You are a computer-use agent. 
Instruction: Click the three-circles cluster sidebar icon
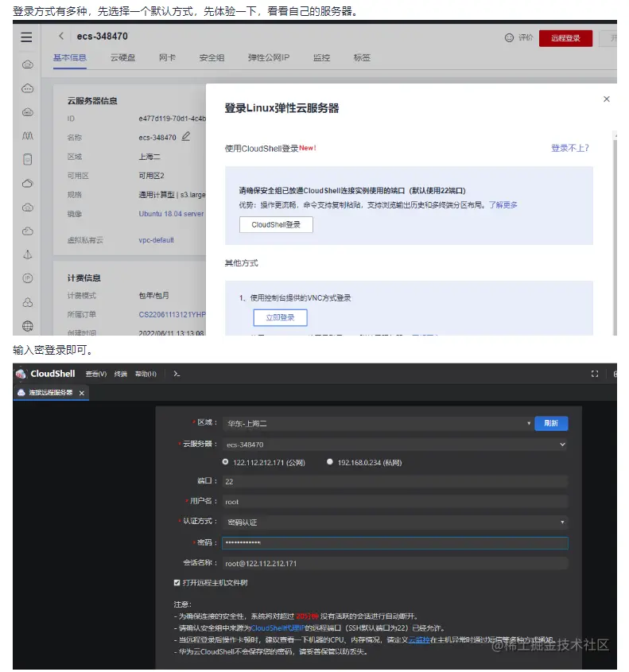(x=27, y=302)
